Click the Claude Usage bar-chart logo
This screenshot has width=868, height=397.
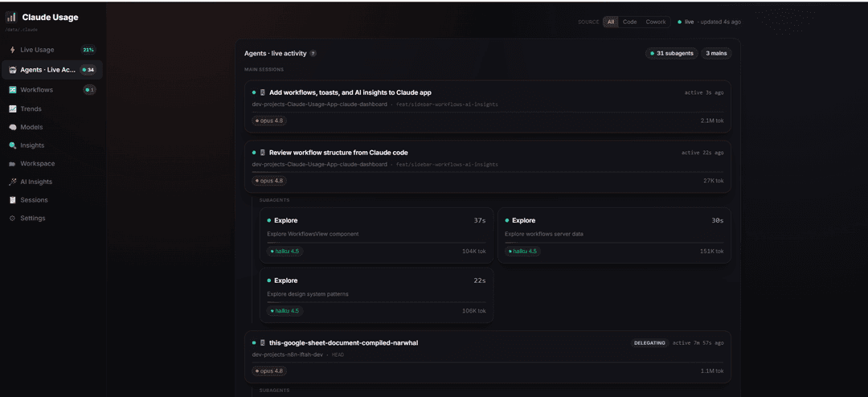pos(11,17)
